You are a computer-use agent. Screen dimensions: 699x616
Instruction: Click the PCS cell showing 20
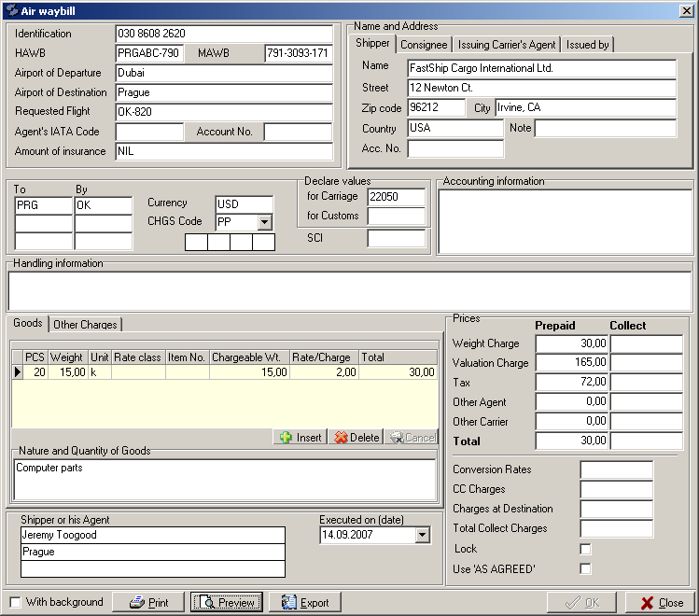(x=35, y=372)
